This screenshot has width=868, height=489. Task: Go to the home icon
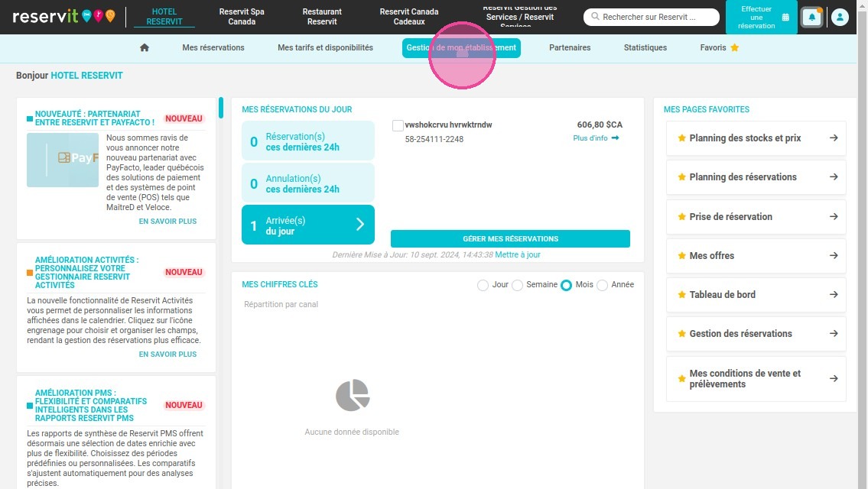click(145, 47)
